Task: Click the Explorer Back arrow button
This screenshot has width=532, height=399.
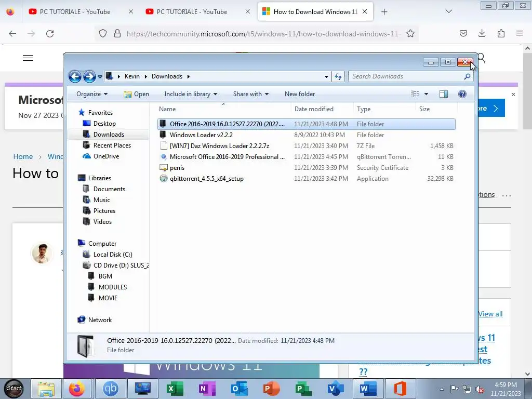Action: (75, 77)
